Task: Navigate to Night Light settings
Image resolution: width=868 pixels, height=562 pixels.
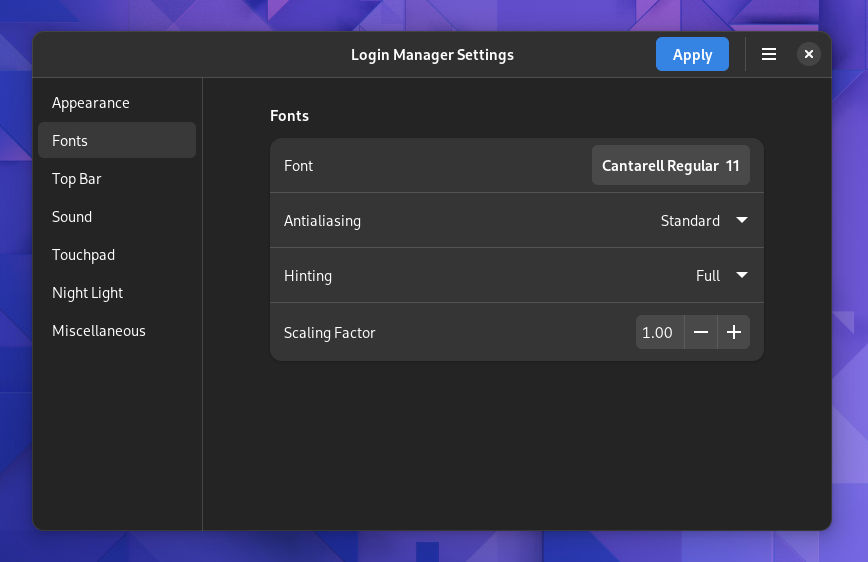Action: 88,293
